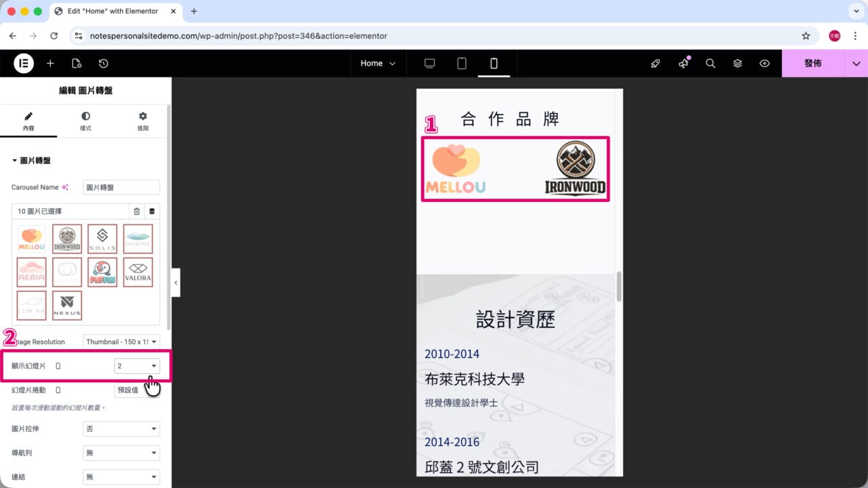Open the Structure layers icon
This screenshot has width=868, height=488.
click(x=738, y=63)
